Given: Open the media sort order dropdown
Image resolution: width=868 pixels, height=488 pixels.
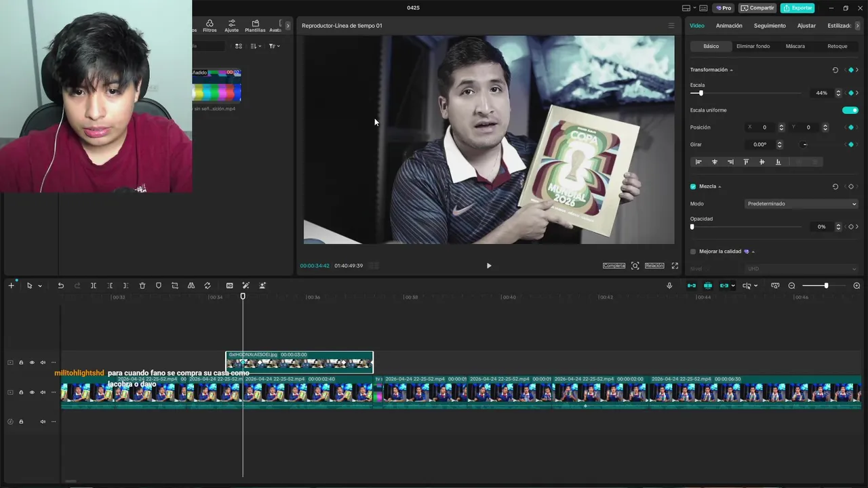Looking at the screenshot, I should click(x=256, y=46).
